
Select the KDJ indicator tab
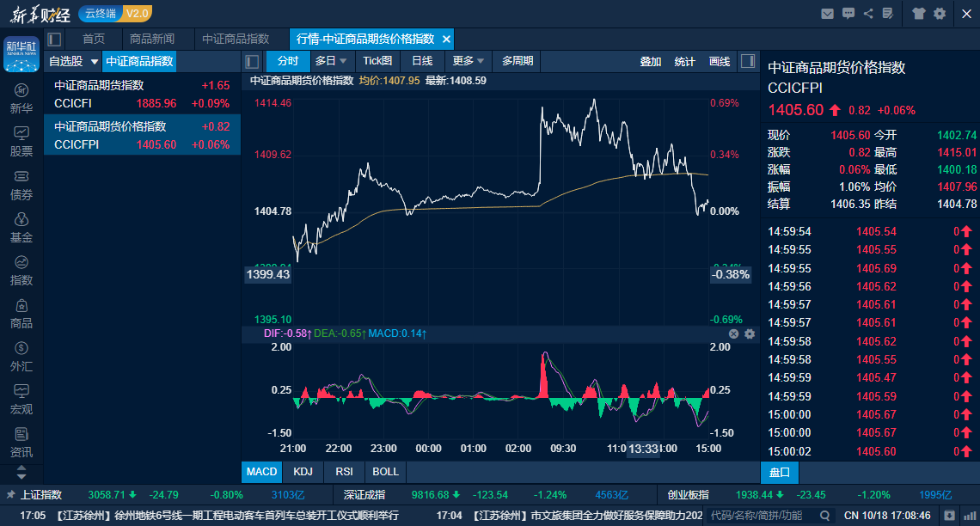click(x=305, y=472)
